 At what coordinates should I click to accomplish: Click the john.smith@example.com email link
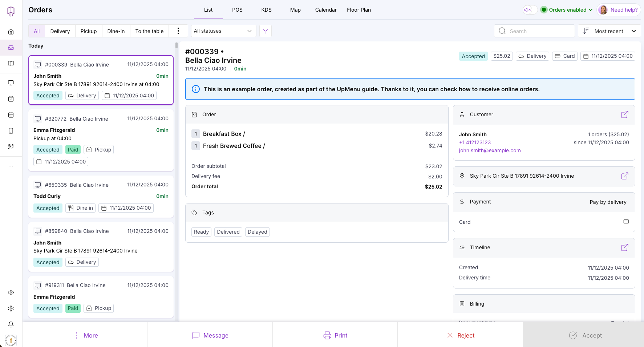coord(490,150)
